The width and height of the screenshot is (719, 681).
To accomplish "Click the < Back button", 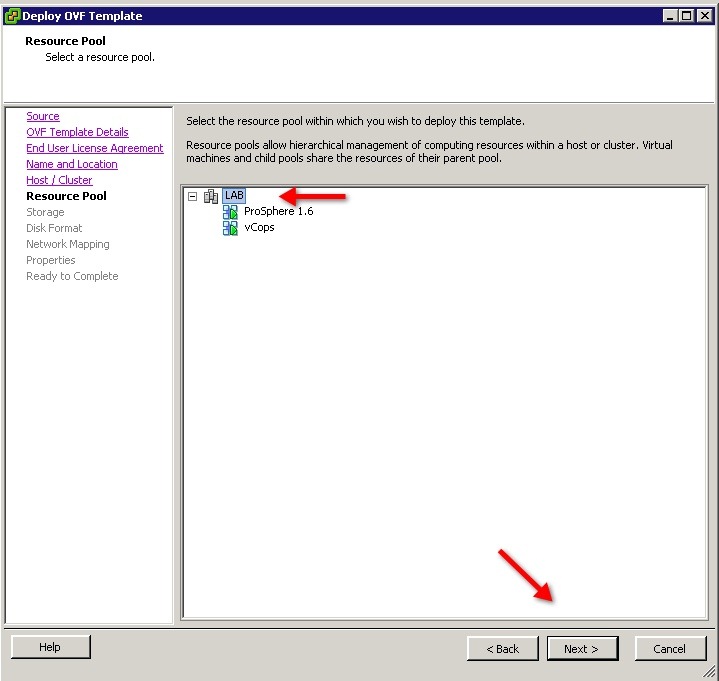I will [502, 649].
